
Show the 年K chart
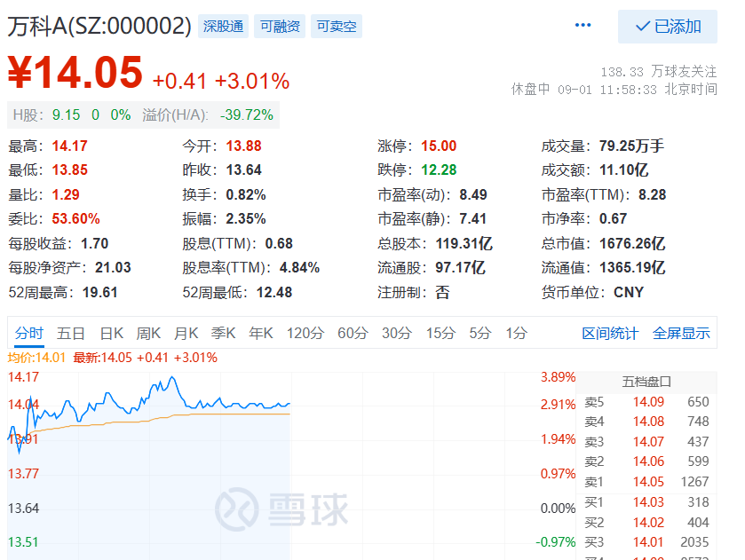tap(261, 333)
